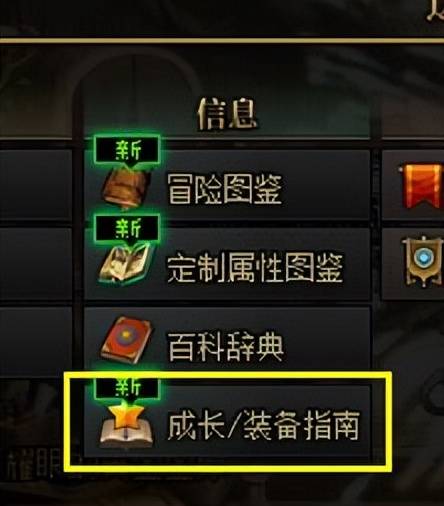
Task: Click the brown book icon beside 冒险图鉴
Action: (x=127, y=188)
